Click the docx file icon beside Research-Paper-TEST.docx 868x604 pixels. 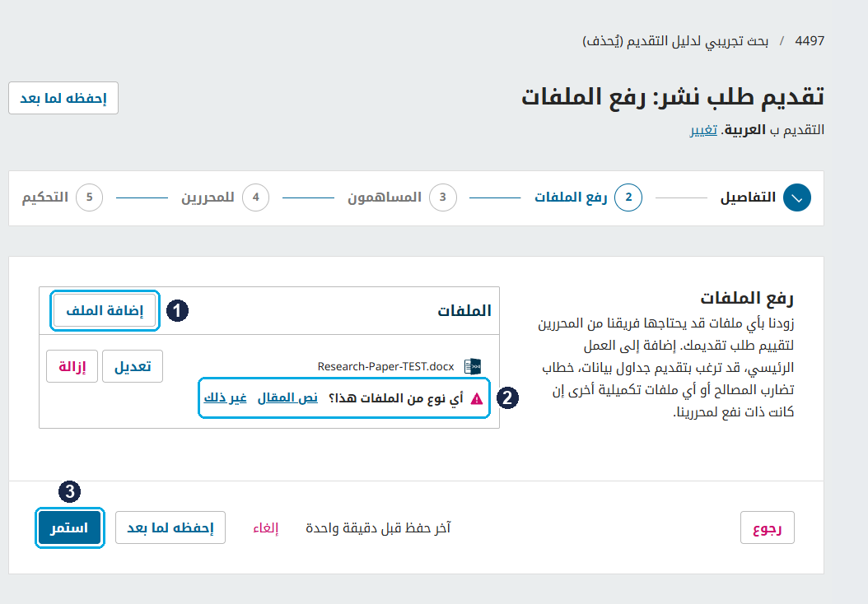473,366
